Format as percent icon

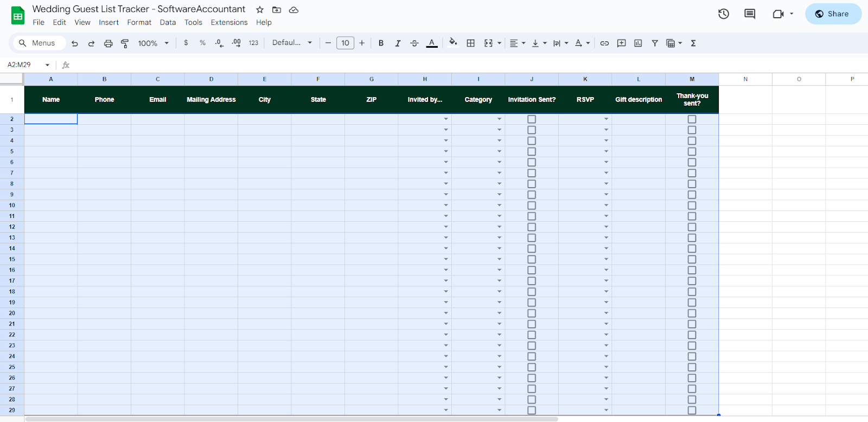(x=202, y=43)
